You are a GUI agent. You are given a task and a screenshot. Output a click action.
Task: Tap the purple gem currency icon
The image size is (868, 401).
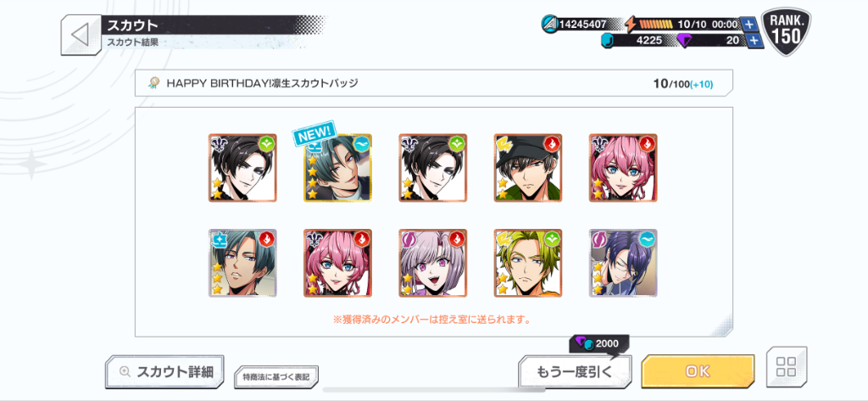[685, 41]
